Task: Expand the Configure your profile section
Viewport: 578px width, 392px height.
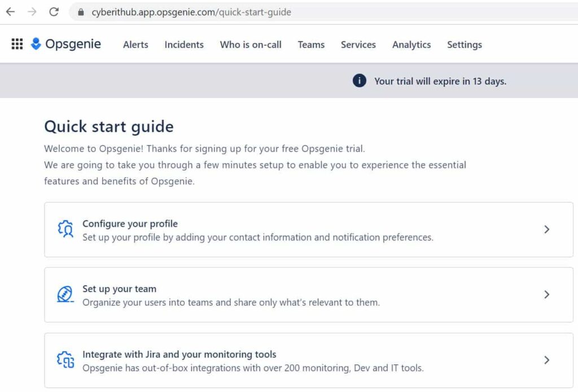Action: [546, 229]
